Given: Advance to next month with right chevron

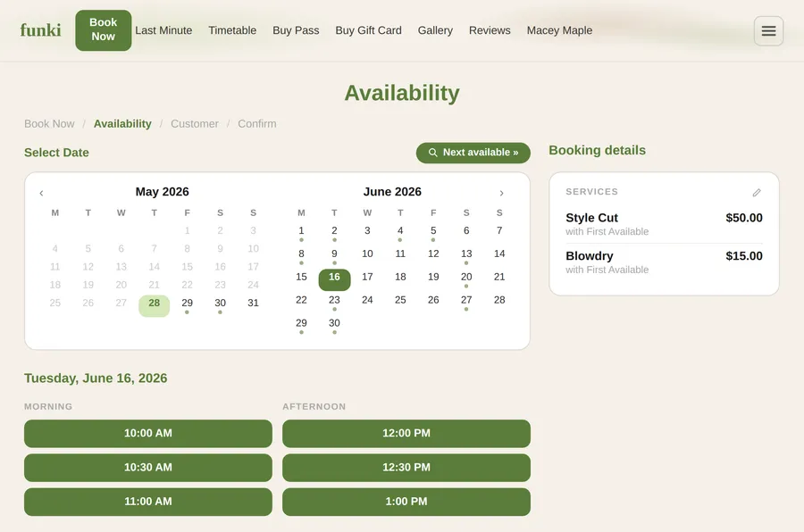Looking at the screenshot, I should tap(501, 193).
